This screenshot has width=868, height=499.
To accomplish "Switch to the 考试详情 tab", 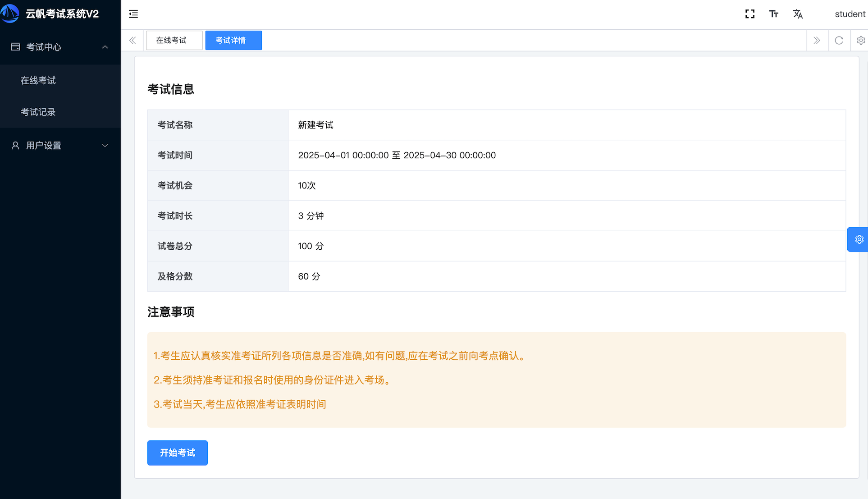I will tap(233, 40).
